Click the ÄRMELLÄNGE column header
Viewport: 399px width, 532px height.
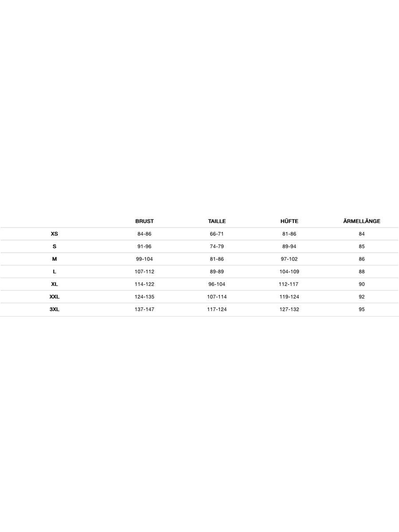click(362, 221)
